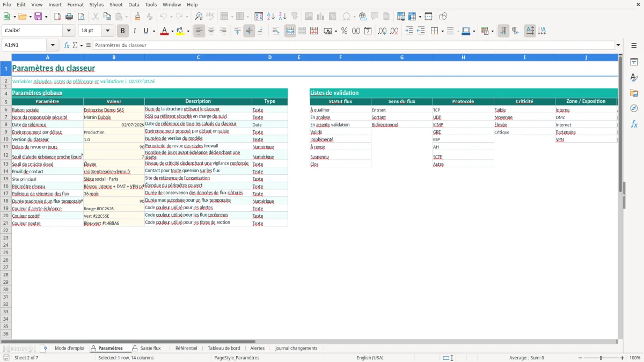Open sidebar Gallery icon
This screenshot has width=644, height=362.
(634, 93)
